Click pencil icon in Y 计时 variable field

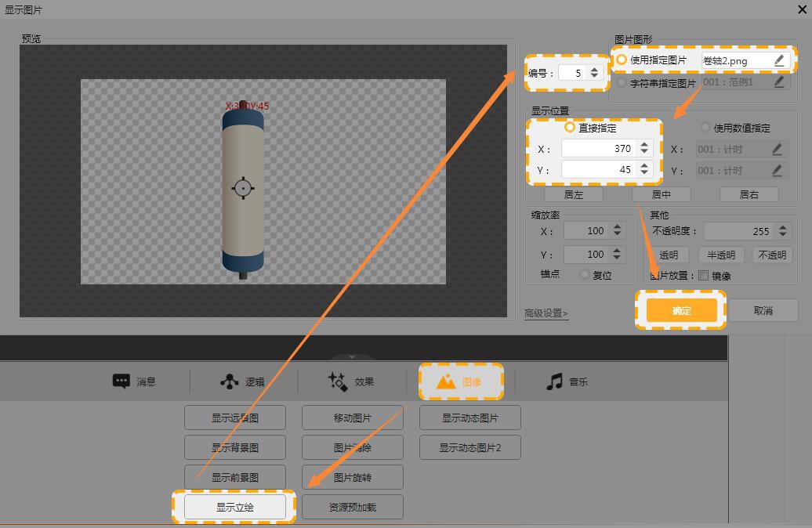[777, 170]
